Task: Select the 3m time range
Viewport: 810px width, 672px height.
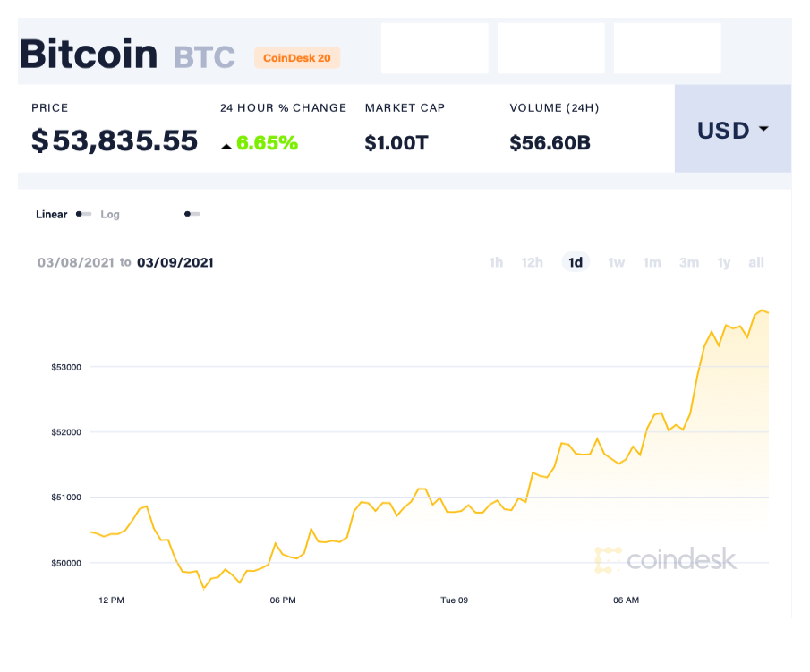Action: tap(688, 262)
